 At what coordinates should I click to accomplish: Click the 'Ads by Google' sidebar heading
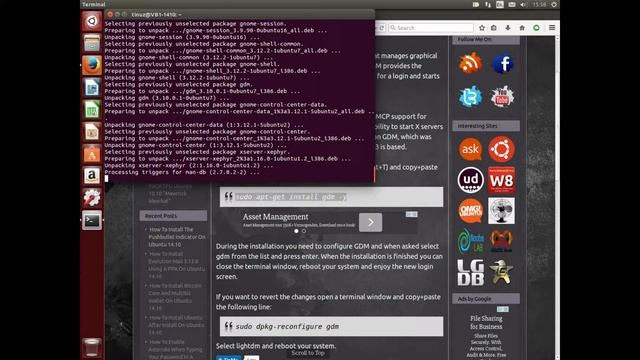(486, 299)
